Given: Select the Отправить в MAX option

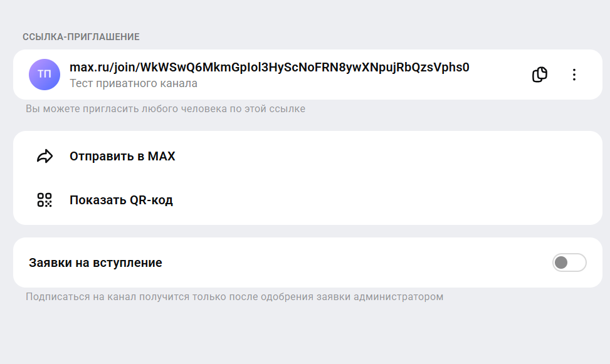Looking at the screenshot, I should (x=122, y=156).
